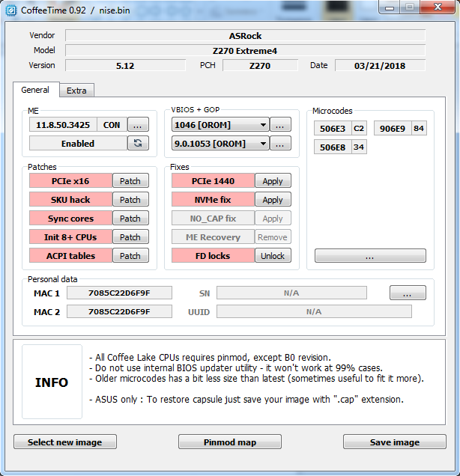Switch to the General tab
The height and width of the screenshot is (476, 460).
35,90
